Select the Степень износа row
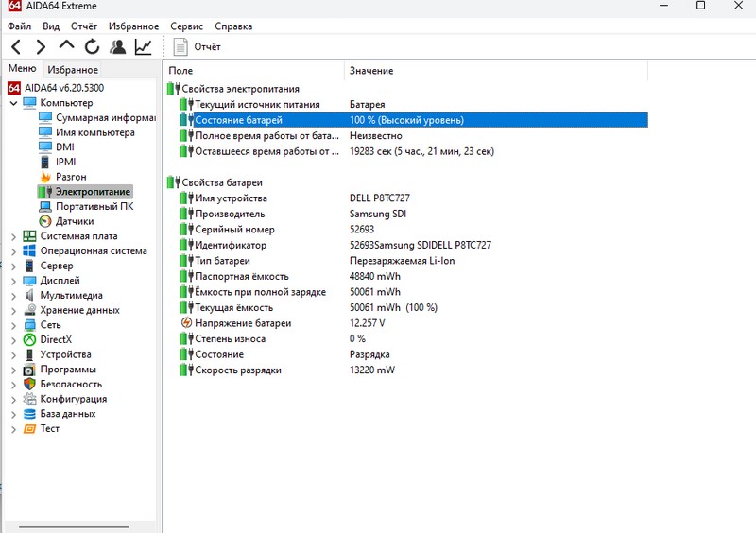The image size is (756, 533). tap(230, 338)
